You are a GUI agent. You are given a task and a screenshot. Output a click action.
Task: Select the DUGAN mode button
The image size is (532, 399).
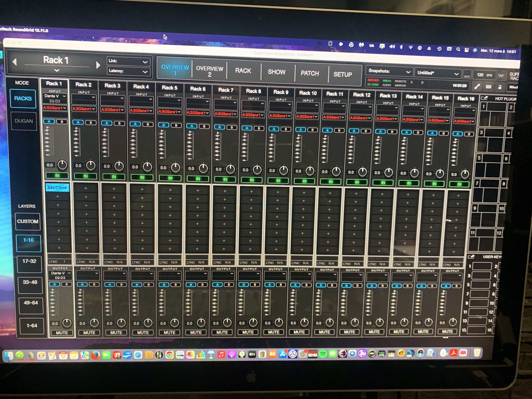click(24, 121)
